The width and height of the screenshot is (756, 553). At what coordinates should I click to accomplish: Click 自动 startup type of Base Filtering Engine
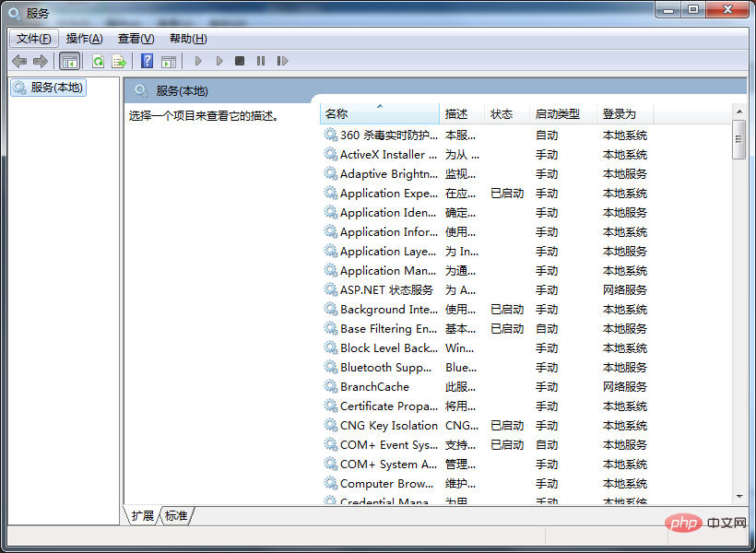point(547,328)
